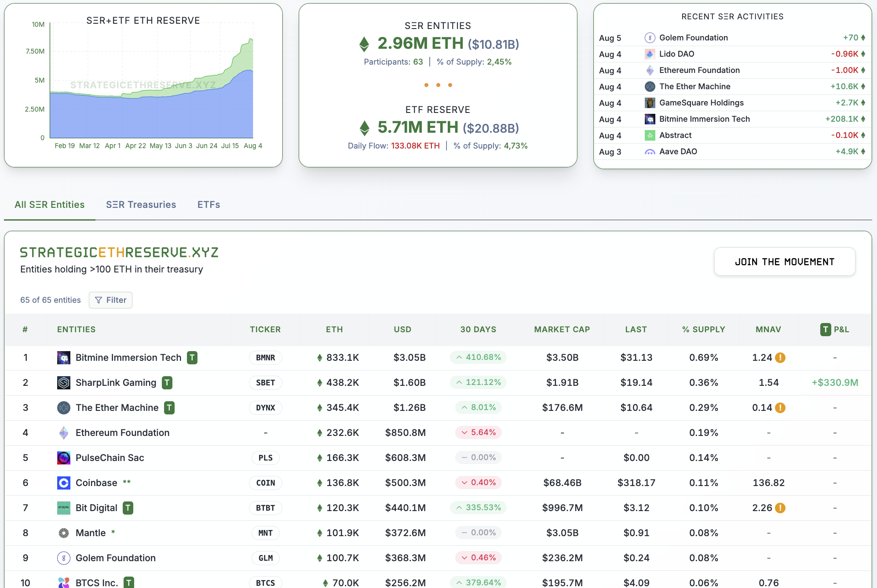
Task: Click the Ethereum diamond beside 5.71M ETH
Action: click(x=364, y=128)
